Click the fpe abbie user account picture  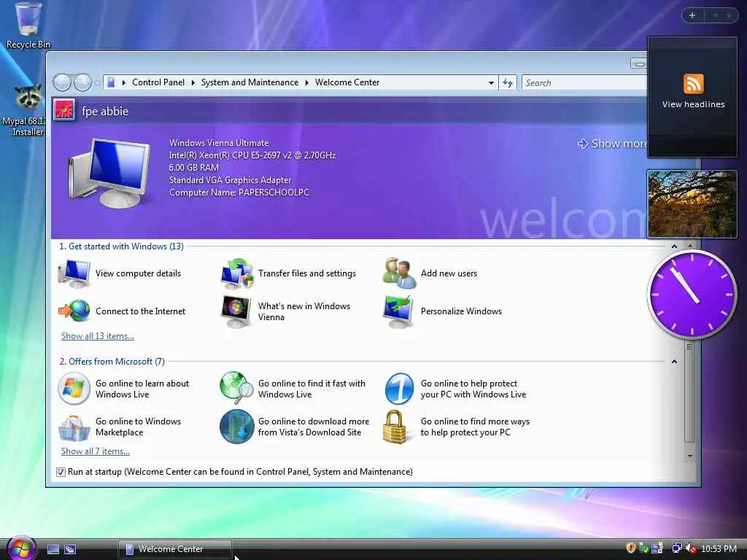pos(64,111)
